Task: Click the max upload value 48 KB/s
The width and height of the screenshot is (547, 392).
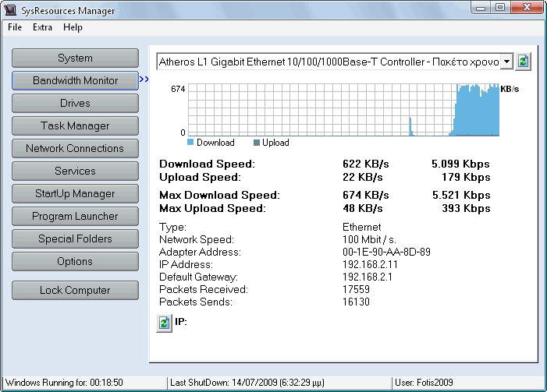Action: pos(363,208)
